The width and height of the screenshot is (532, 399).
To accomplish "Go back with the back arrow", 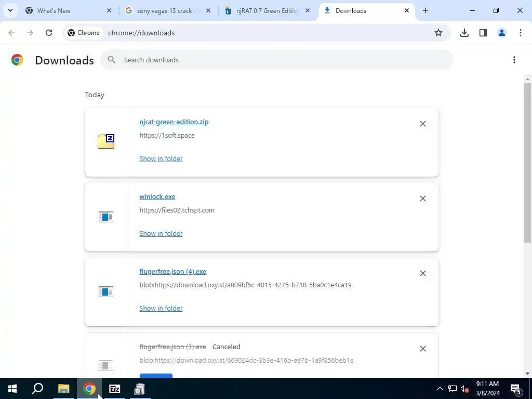I will pos(11,33).
